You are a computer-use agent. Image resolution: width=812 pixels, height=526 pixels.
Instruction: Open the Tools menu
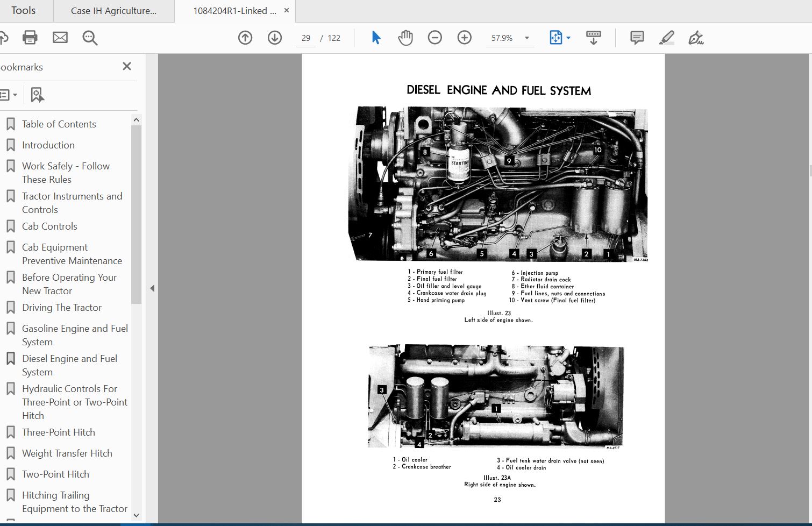[x=24, y=10]
